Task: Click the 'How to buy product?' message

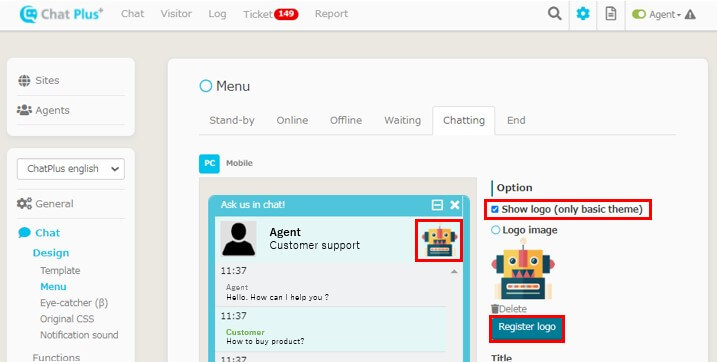Action: (265, 341)
